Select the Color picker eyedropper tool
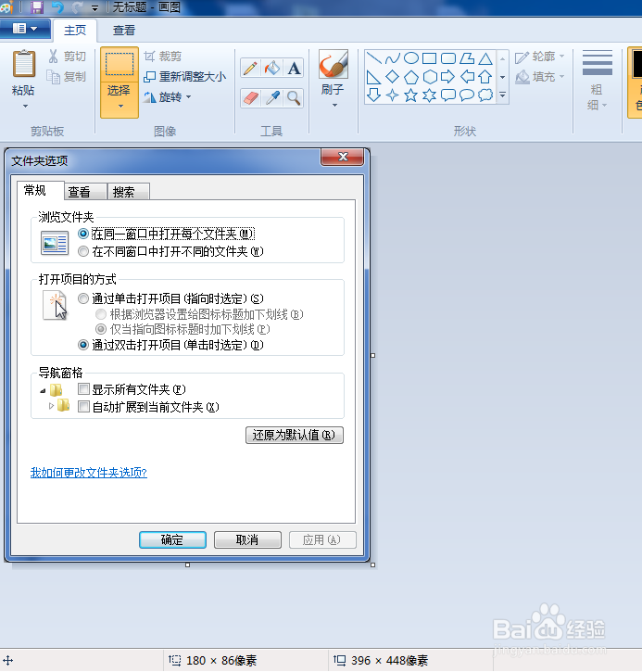 coord(271,97)
